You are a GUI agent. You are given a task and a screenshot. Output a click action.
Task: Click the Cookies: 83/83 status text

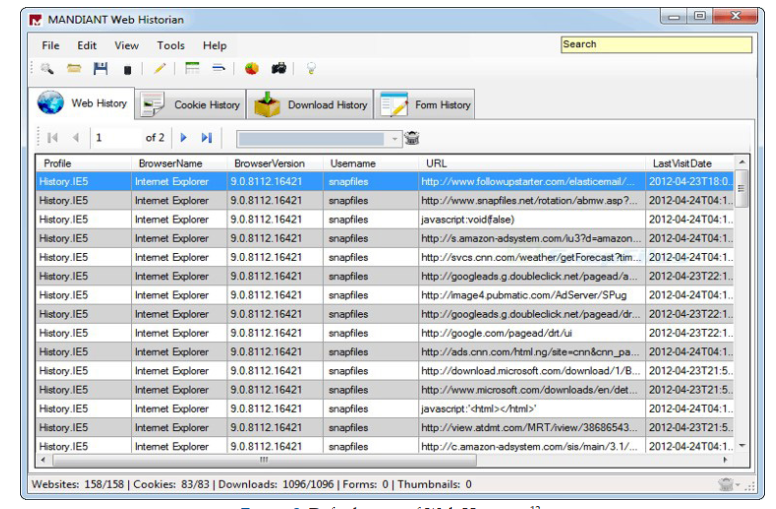(x=171, y=484)
